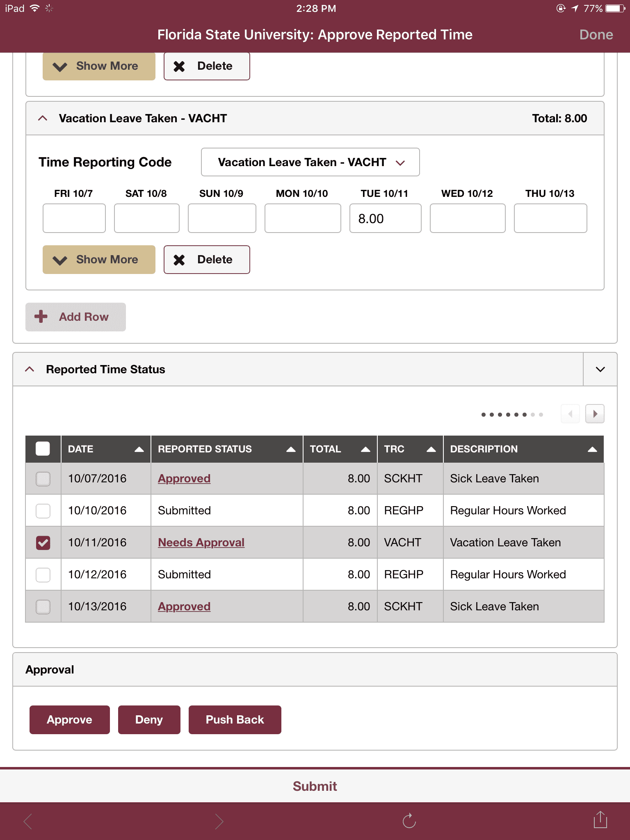
Task: Go to next columns page arrow
Action: tap(595, 414)
